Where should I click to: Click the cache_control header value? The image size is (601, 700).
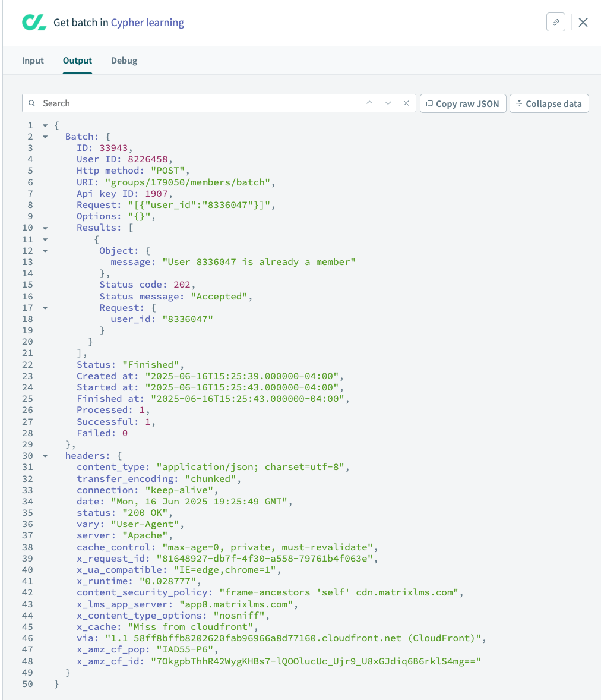268,547
